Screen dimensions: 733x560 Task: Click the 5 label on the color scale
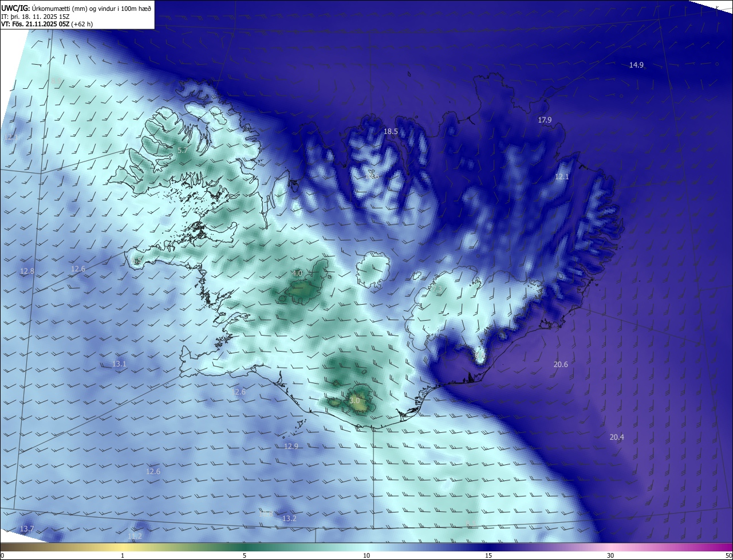[245, 555]
